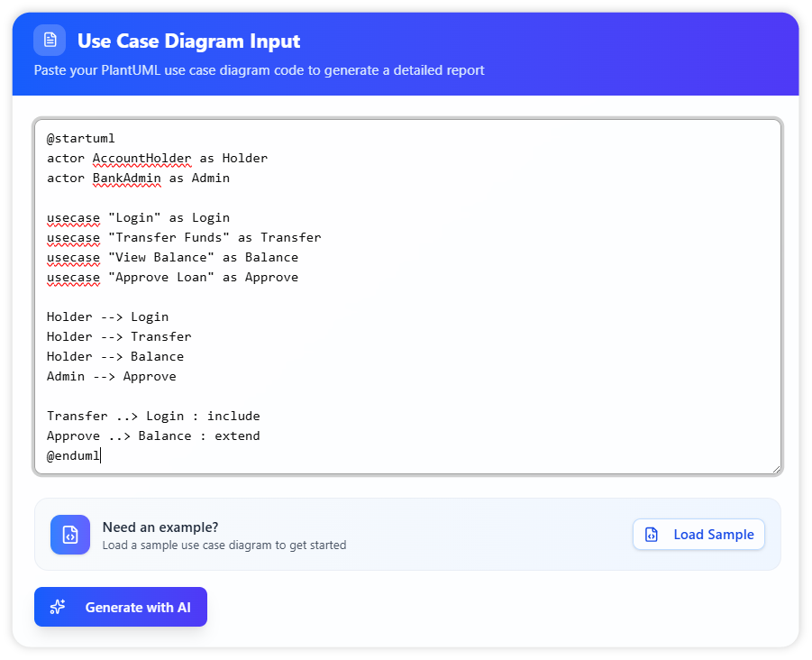Viewport: 812px width, 660px height.
Task: Click the underlined word AccountHolder in the code
Action: click(141, 159)
